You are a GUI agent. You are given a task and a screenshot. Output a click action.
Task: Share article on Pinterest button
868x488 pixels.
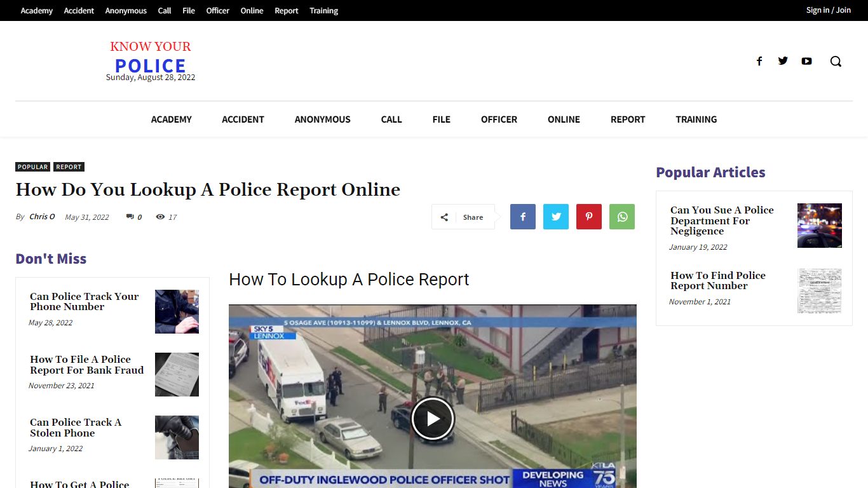coord(589,217)
